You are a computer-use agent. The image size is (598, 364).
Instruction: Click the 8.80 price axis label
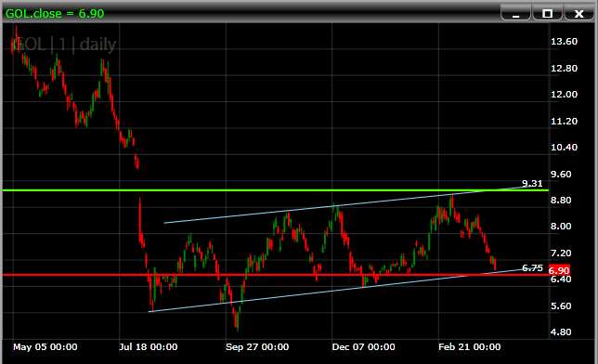click(561, 201)
